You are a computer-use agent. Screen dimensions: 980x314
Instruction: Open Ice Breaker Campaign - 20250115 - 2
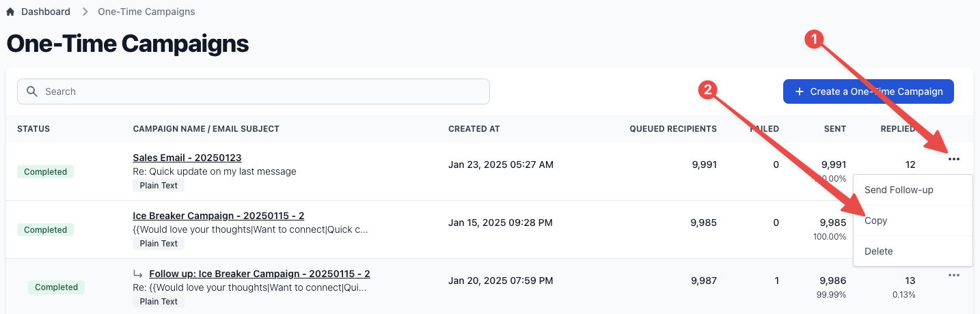pos(219,216)
